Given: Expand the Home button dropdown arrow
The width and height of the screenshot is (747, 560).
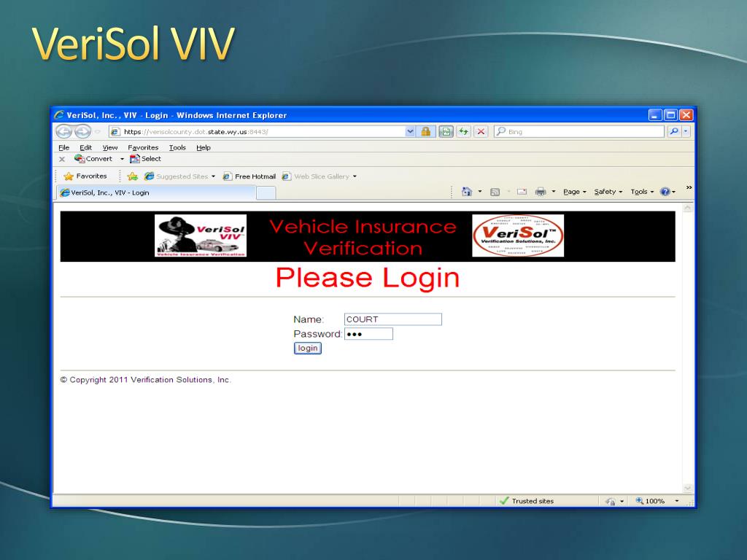Looking at the screenshot, I should [x=480, y=192].
